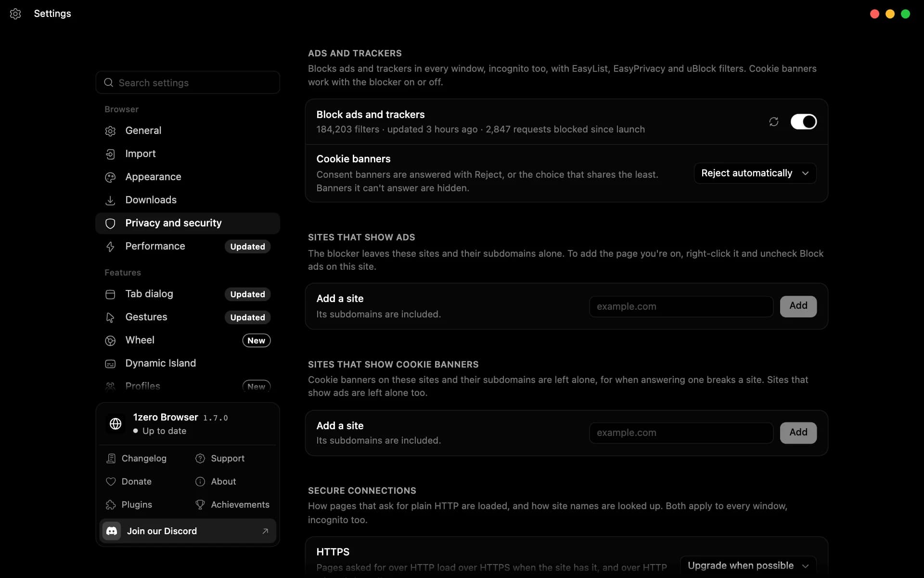Viewport: 924px width, 578px height.
Task: Open the HTTPS Upgrade when possible dropdown
Action: 748,565
